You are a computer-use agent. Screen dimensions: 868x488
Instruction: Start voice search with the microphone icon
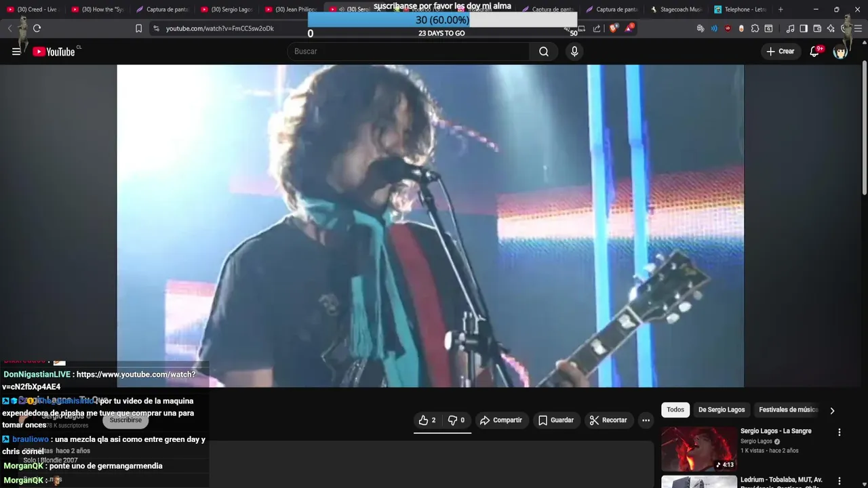pyautogui.click(x=574, y=52)
